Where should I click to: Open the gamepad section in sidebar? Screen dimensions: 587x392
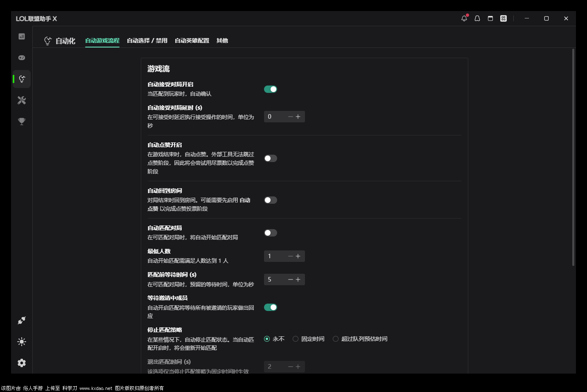[x=22, y=58]
